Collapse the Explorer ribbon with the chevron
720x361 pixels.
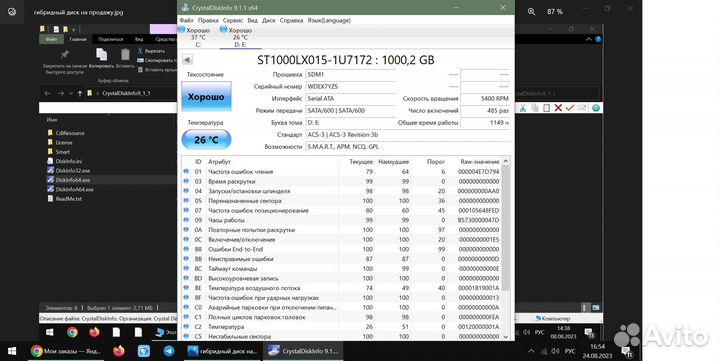pos(588,39)
